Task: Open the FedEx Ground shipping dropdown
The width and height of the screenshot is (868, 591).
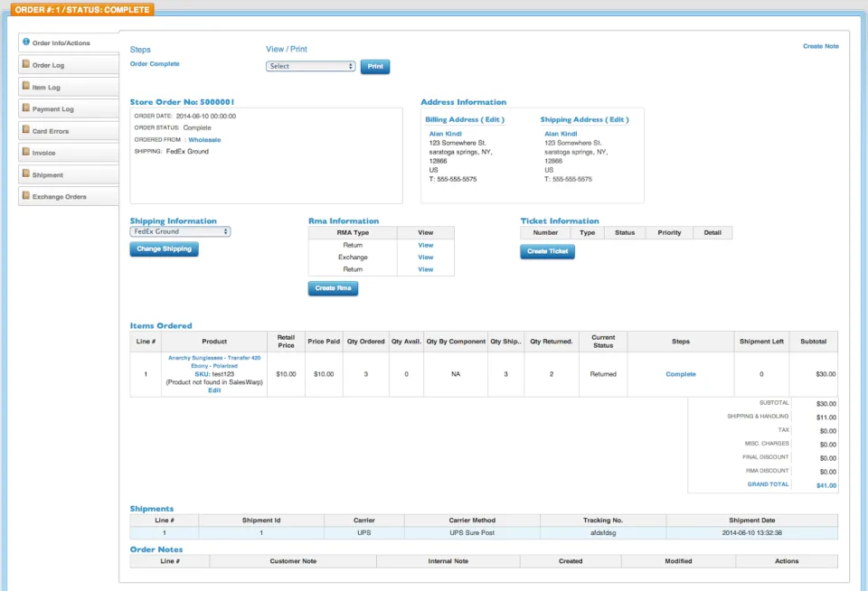Action: (180, 231)
